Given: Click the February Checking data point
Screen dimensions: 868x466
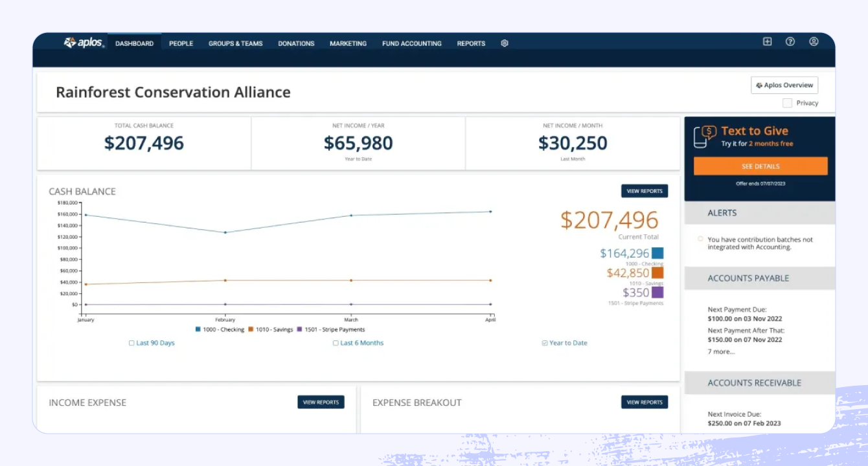Looking at the screenshot, I should click(x=225, y=232).
